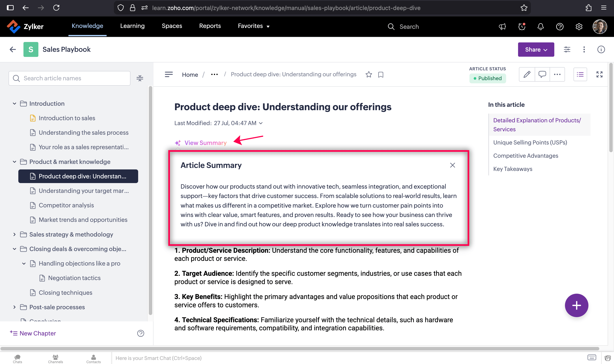Switch to the Reports tab
This screenshot has width=614, height=364.
[x=210, y=26]
